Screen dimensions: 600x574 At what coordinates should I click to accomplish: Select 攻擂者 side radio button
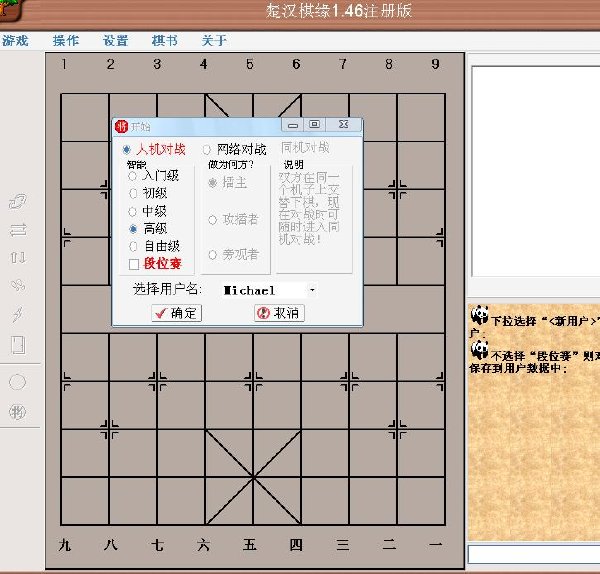(212, 220)
